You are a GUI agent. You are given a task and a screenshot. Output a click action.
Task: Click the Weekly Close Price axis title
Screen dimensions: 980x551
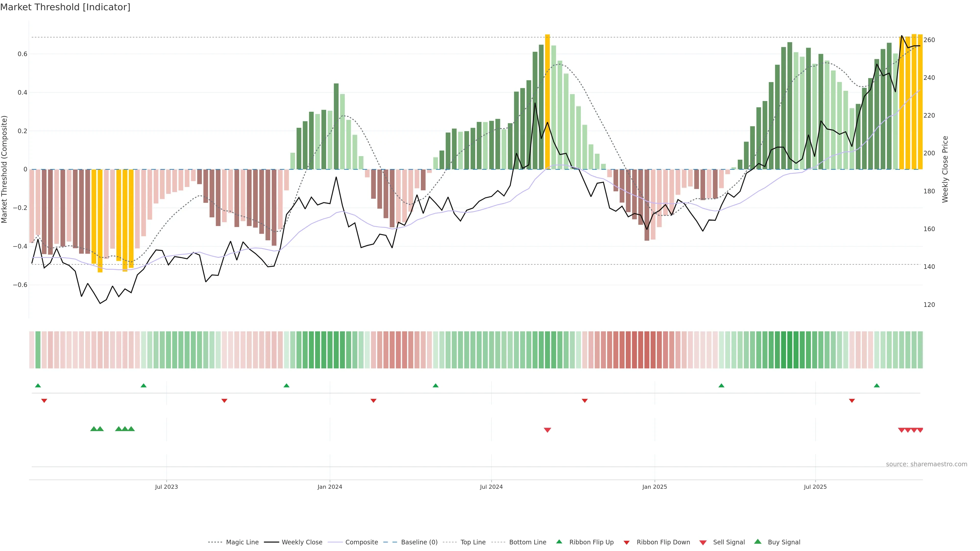[945, 169]
